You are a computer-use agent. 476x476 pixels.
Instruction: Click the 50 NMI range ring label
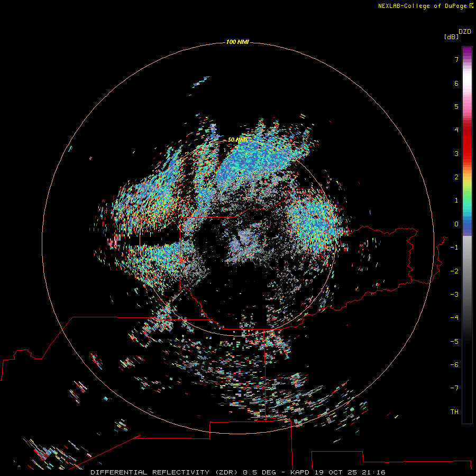(x=237, y=140)
